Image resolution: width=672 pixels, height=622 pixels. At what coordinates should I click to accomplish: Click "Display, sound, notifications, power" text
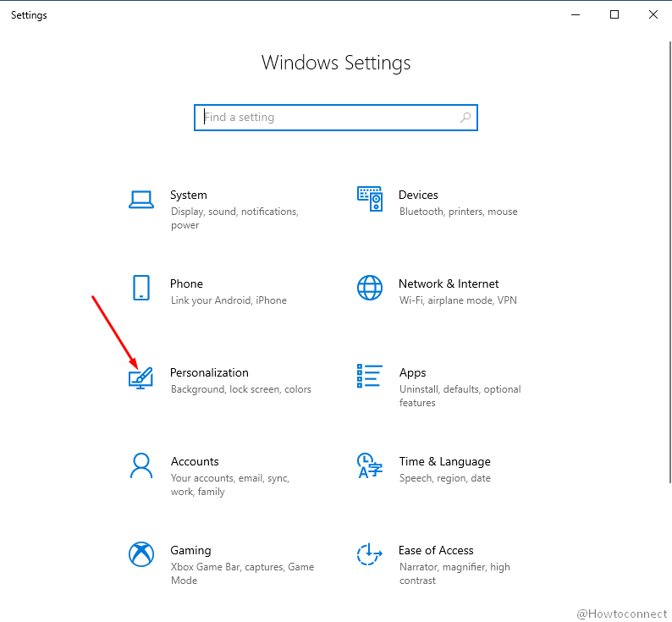(234, 218)
